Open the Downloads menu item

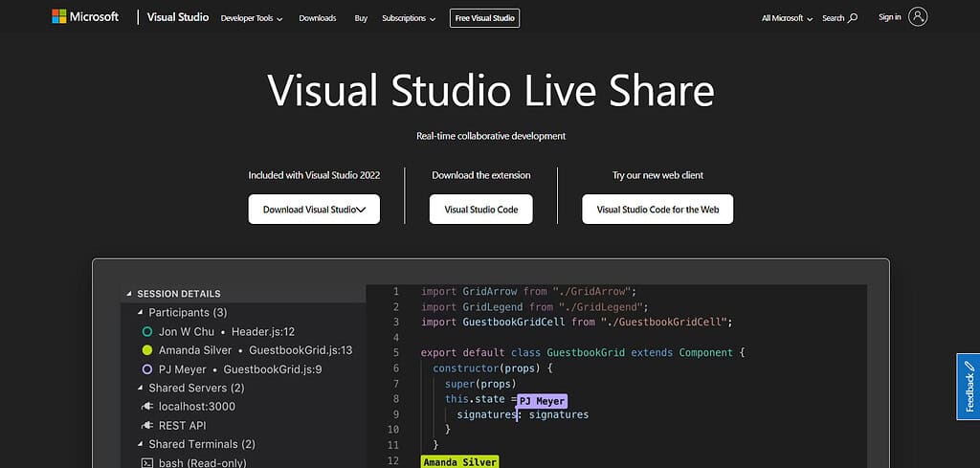click(x=318, y=18)
